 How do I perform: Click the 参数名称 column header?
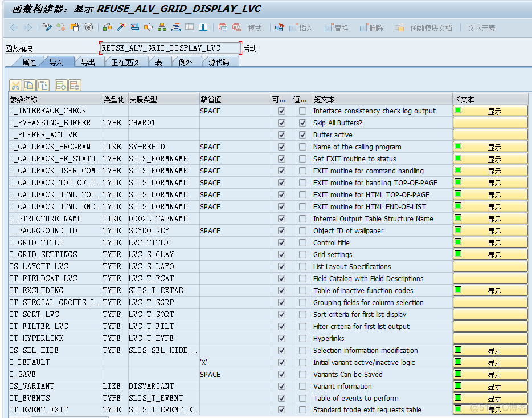[55, 99]
